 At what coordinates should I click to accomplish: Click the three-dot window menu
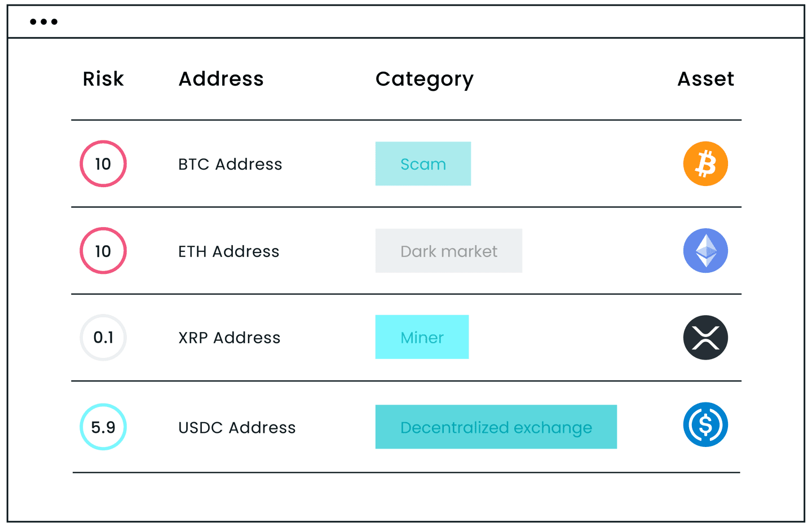pos(43,22)
